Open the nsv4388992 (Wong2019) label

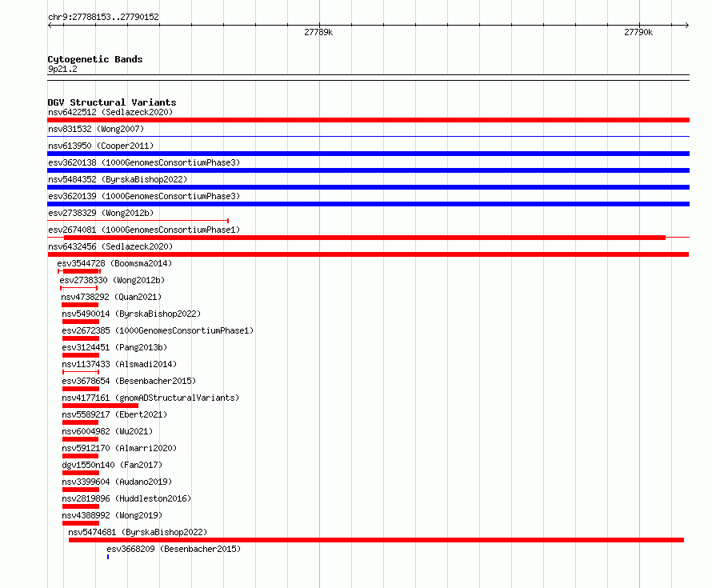(x=112, y=515)
